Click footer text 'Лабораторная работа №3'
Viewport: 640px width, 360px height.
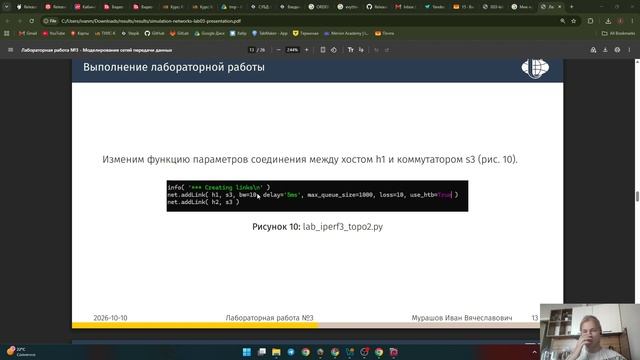(x=269, y=318)
